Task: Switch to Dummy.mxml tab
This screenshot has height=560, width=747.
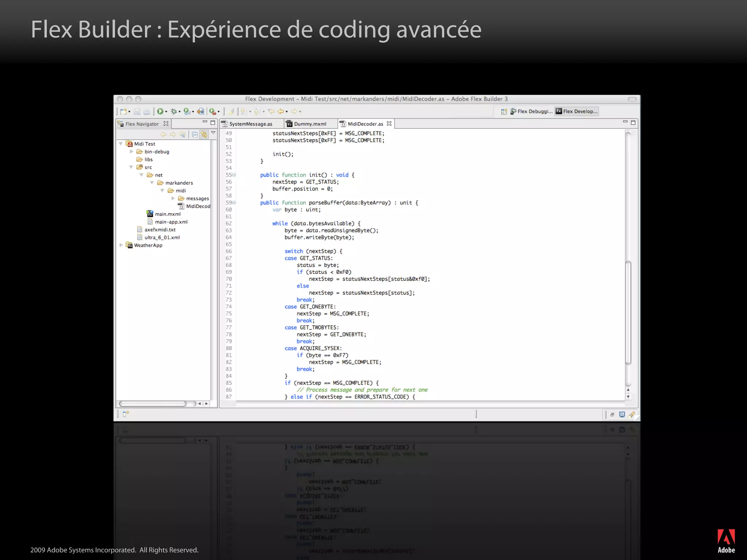Action: pos(310,124)
